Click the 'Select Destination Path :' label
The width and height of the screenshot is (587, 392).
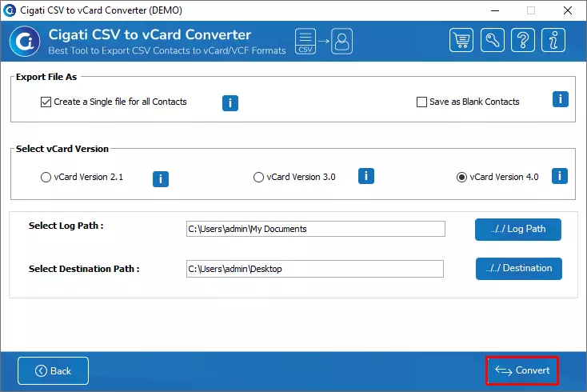click(84, 269)
